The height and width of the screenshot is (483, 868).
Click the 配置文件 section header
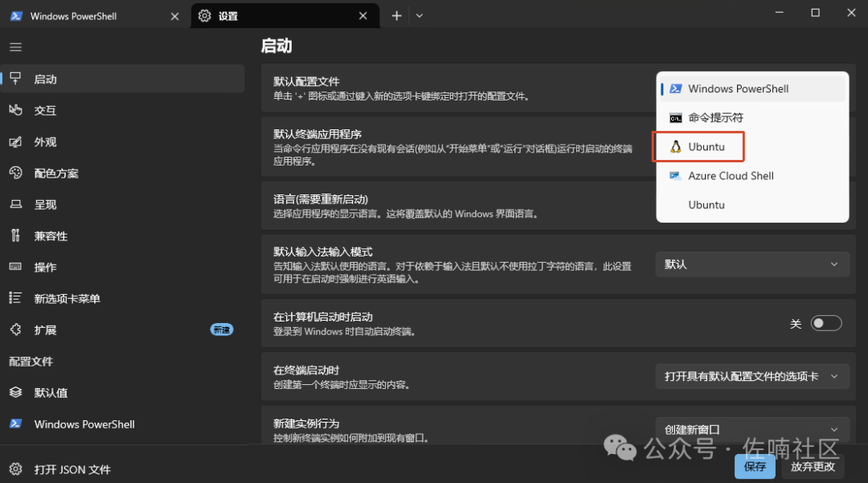pyautogui.click(x=31, y=362)
